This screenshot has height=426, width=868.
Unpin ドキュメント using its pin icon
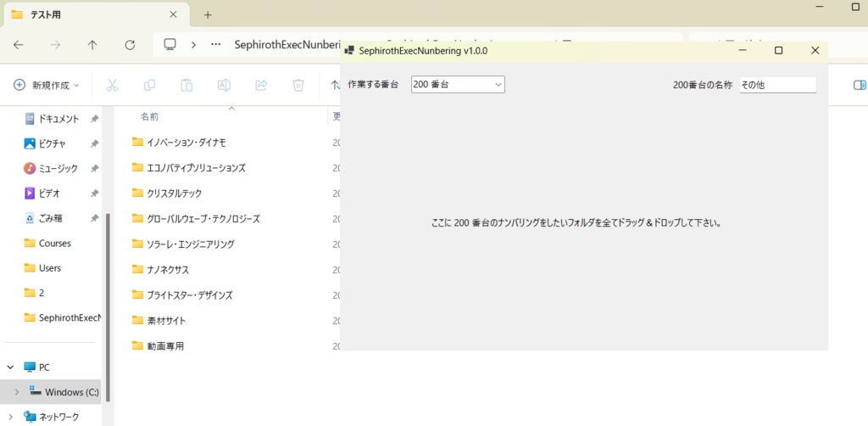point(95,119)
